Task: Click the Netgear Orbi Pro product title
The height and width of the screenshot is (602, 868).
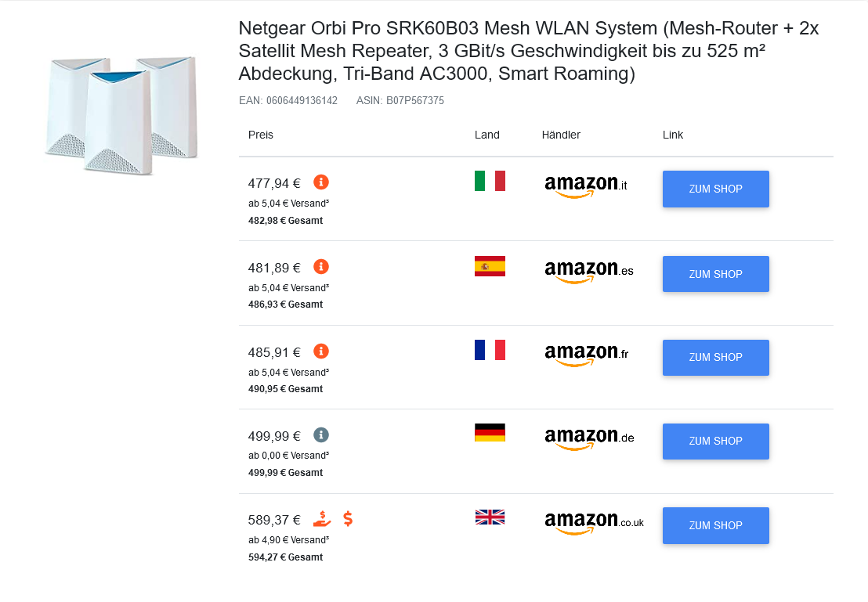Action: (529, 52)
